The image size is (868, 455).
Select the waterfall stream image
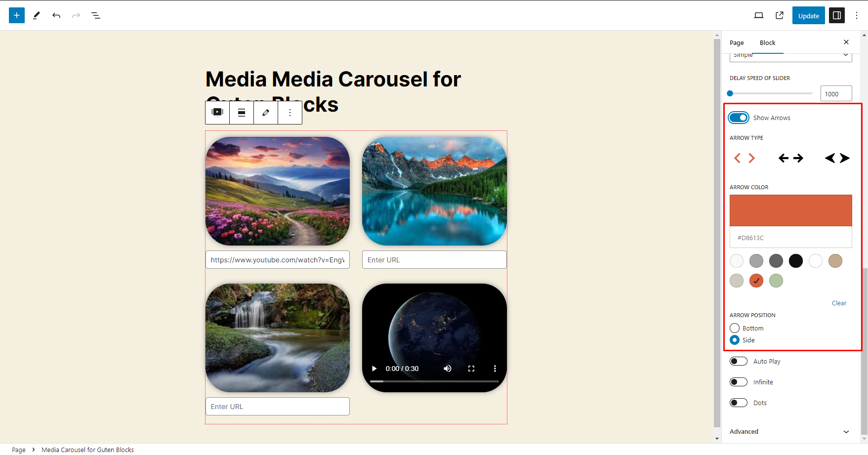[x=278, y=338]
